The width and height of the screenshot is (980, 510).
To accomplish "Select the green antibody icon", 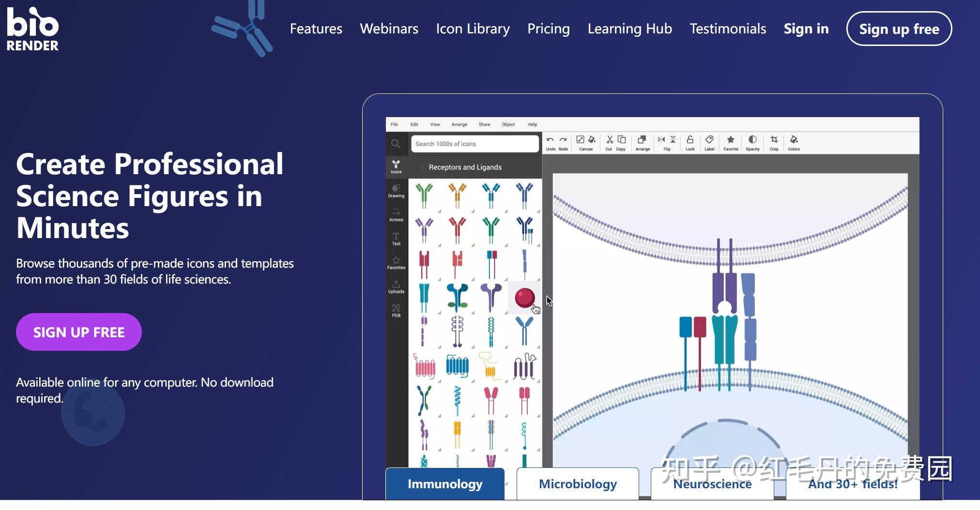I will coord(424,195).
